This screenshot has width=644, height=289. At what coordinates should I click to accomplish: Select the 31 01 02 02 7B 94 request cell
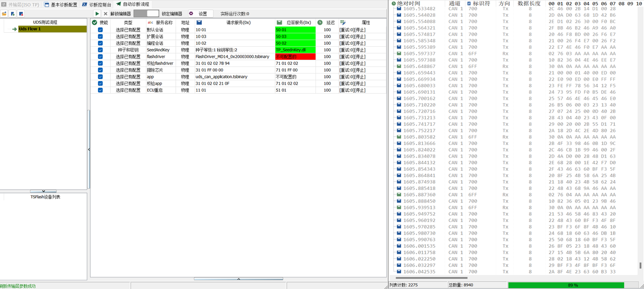click(x=234, y=63)
